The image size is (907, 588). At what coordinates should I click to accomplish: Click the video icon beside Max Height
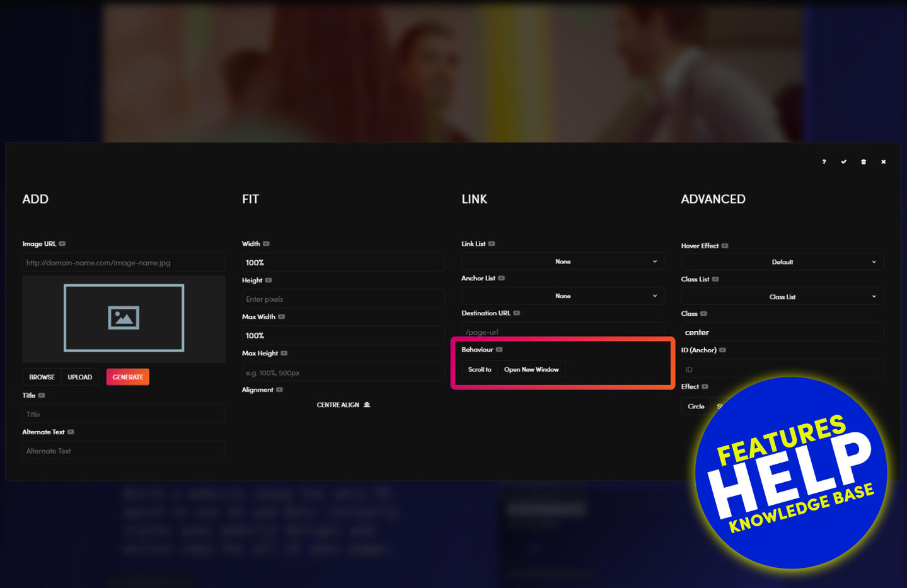[284, 354]
